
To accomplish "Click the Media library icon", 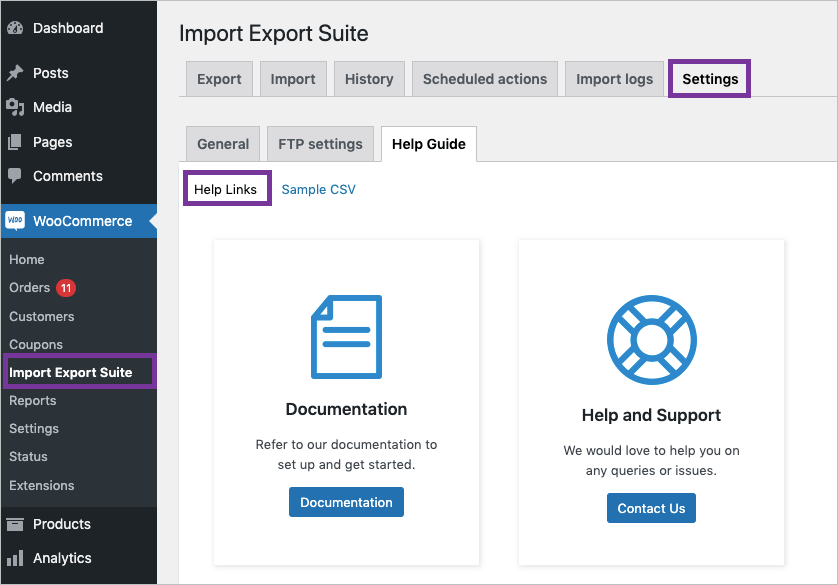I will tap(15, 107).
